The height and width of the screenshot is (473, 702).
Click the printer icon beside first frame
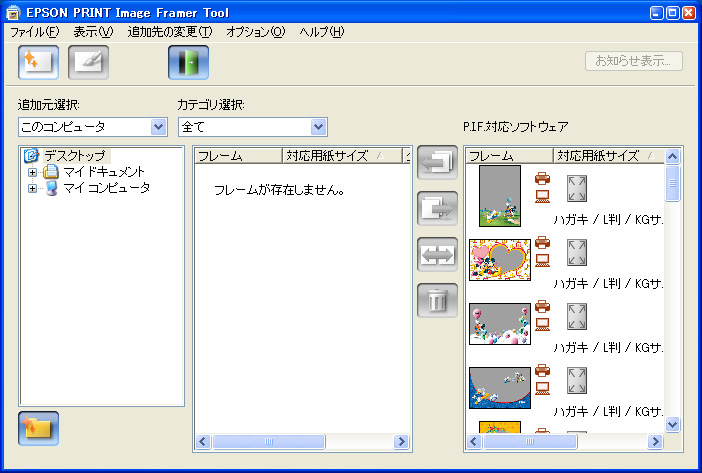[543, 180]
